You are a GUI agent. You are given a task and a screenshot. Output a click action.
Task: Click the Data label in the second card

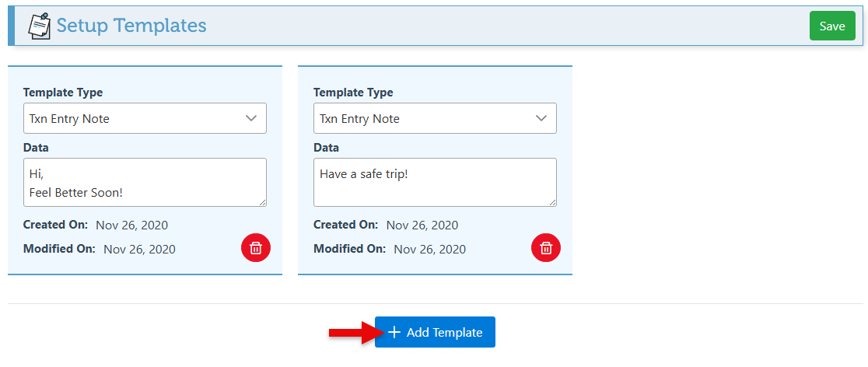click(327, 147)
